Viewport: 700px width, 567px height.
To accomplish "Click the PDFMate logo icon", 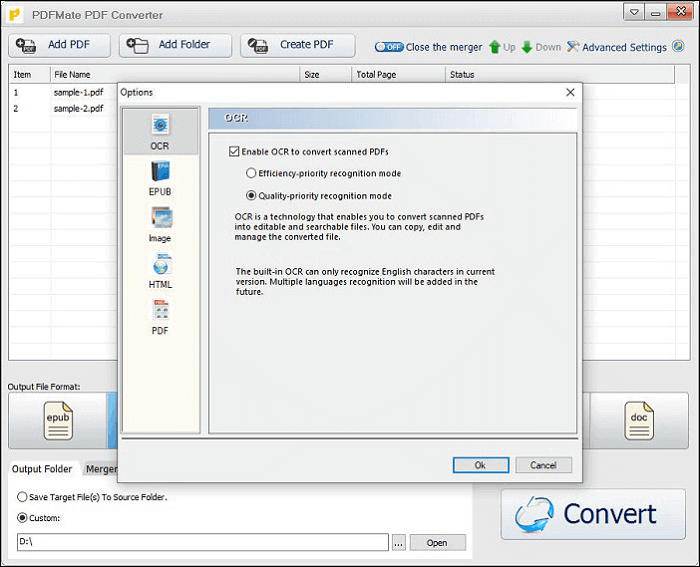I will click(15, 15).
